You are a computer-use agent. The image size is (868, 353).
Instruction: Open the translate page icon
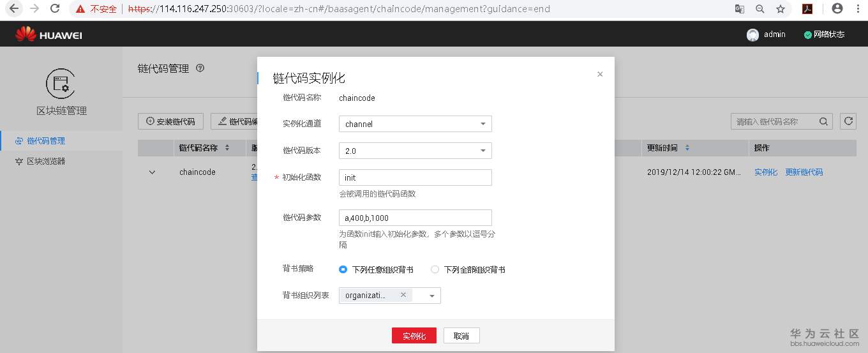pos(739,9)
